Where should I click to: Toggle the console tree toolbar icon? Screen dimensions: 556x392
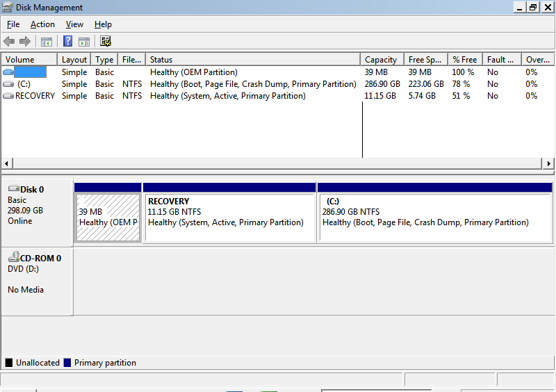coord(47,42)
